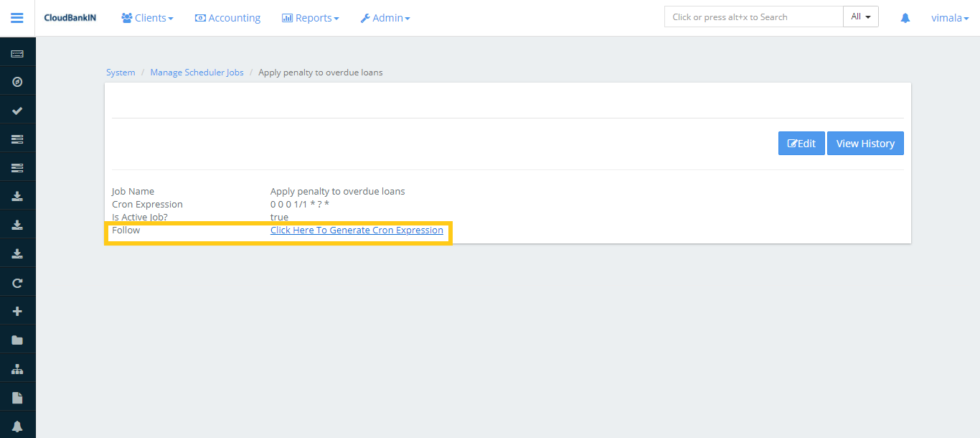Expand the Admin dropdown menu
The width and height of the screenshot is (980, 438).
click(385, 18)
